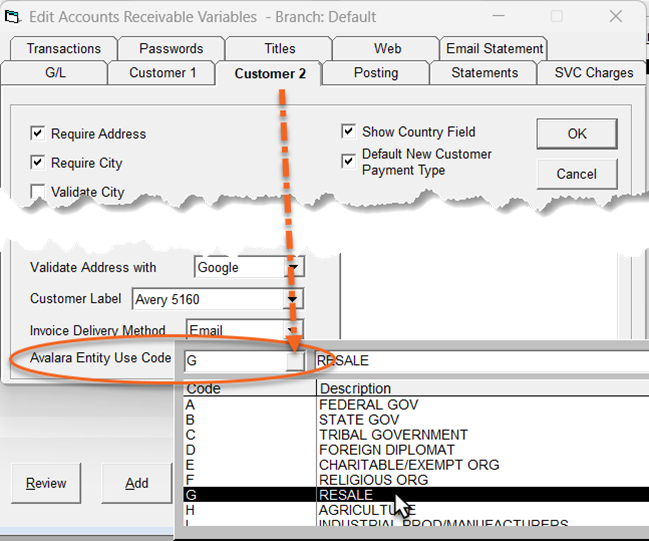Uncheck the Require City checkbox

pos(38,163)
